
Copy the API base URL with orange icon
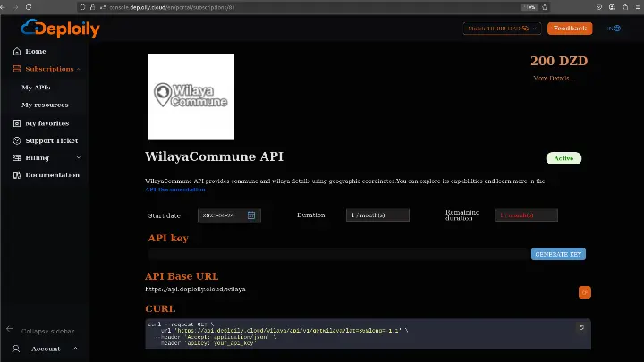(585, 292)
